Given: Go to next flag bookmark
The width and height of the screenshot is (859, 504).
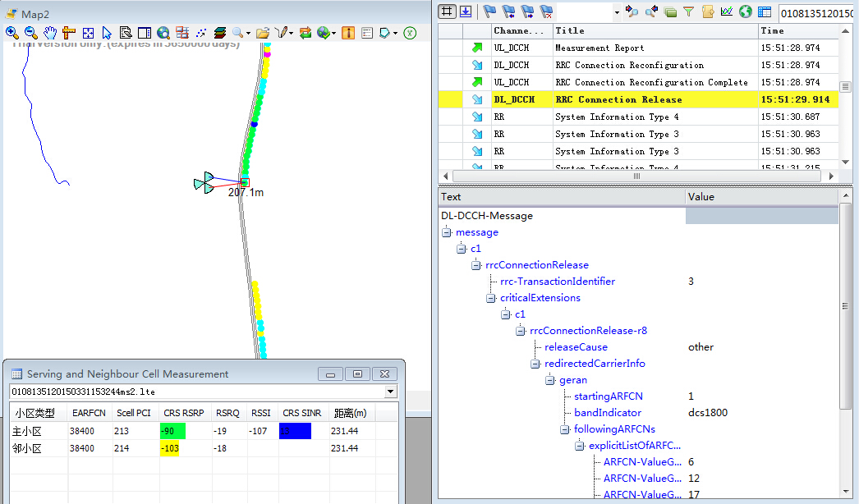Looking at the screenshot, I should point(527,11).
